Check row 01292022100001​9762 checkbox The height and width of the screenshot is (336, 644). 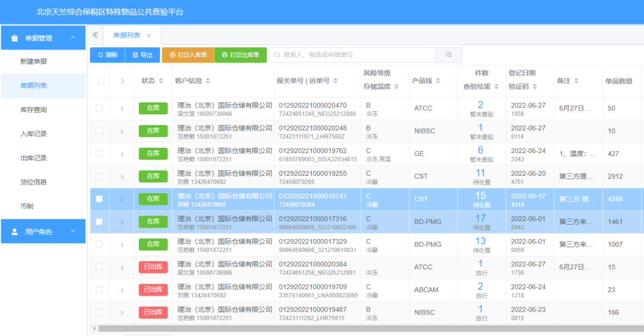click(99, 154)
